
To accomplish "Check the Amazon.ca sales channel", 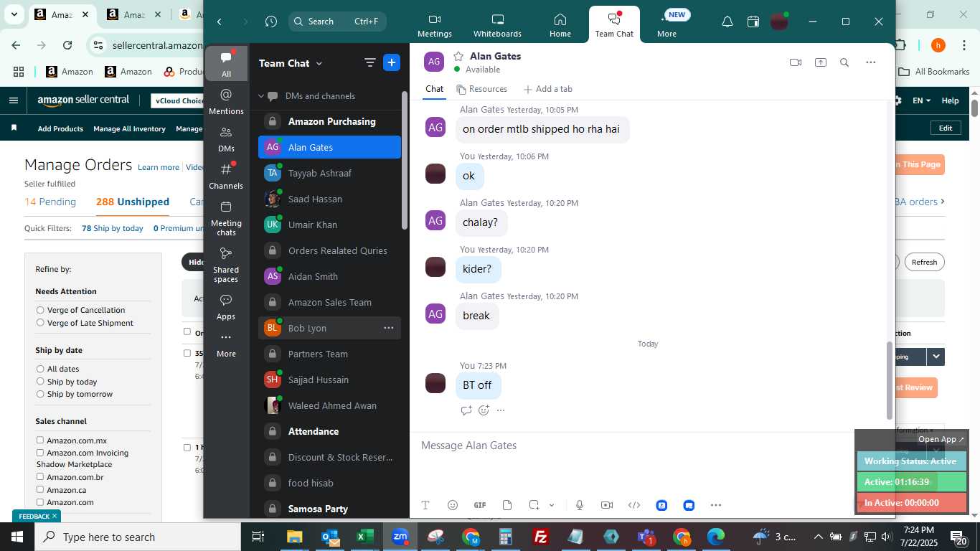I will click(40, 489).
